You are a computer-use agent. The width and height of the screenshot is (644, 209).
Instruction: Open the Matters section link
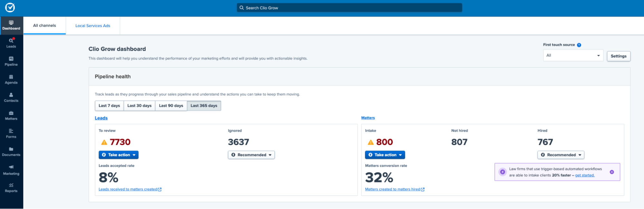[x=368, y=118]
